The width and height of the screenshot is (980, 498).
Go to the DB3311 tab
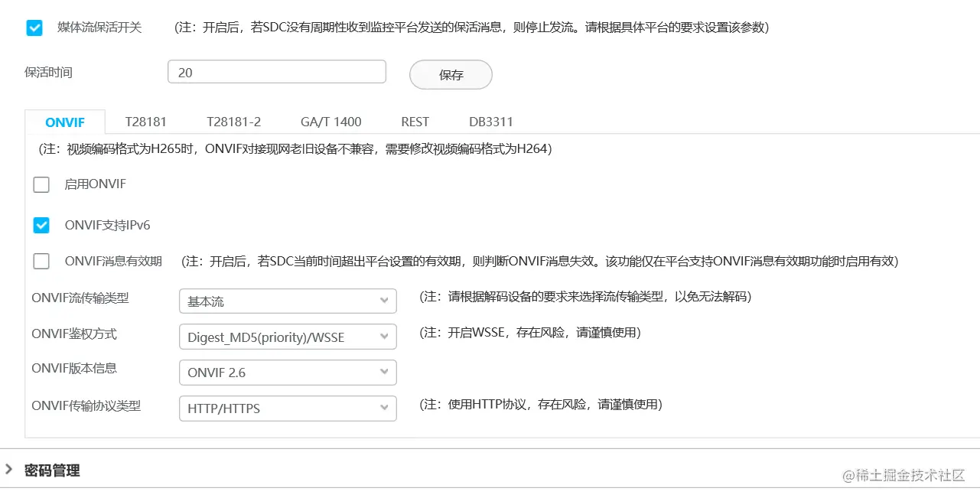(491, 122)
